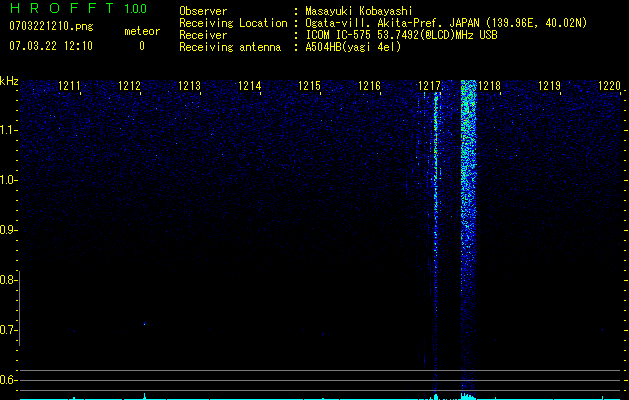
Task: Click the meteor count label
Action: pos(142,31)
